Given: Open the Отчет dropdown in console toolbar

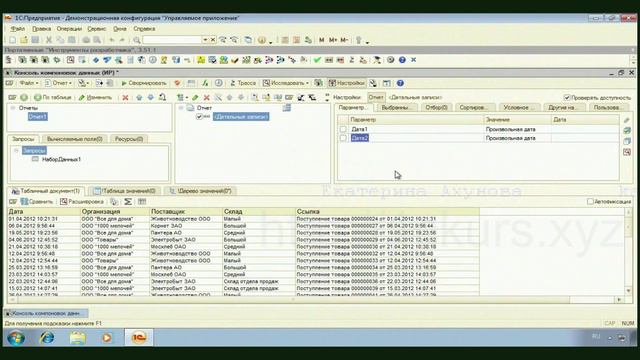Looking at the screenshot, I should coord(58,83).
